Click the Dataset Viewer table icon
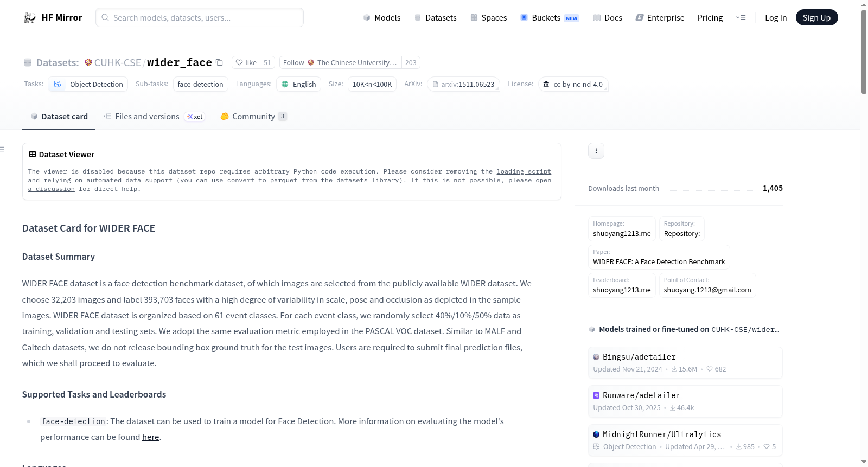 pyautogui.click(x=33, y=155)
